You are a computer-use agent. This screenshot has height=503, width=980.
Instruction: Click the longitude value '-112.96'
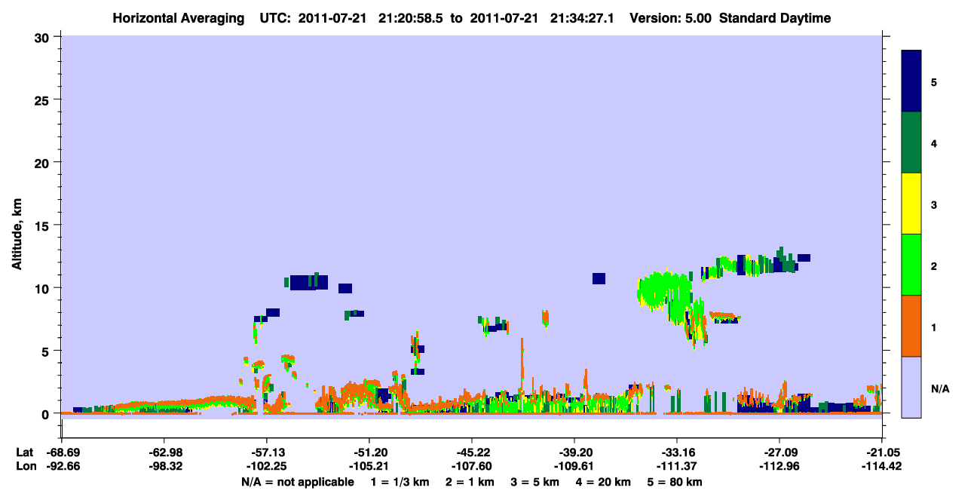779,466
